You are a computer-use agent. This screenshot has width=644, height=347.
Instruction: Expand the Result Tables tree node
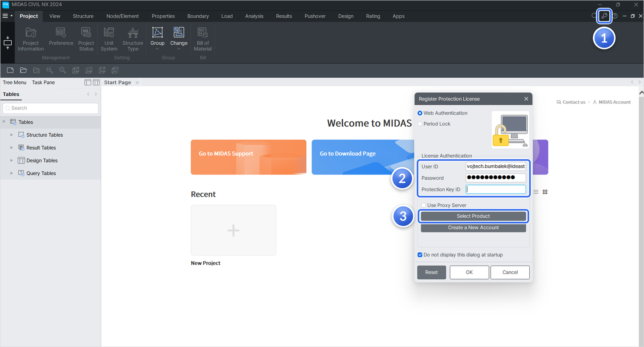pos(12,148)
